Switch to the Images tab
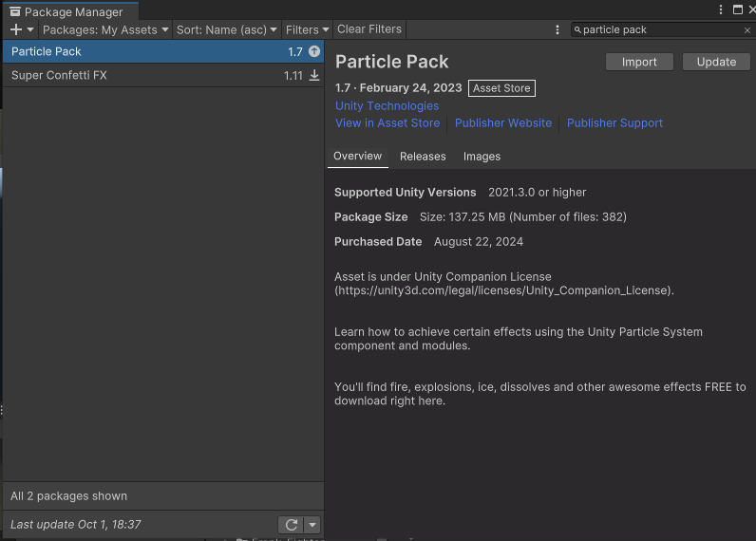756x541 pixels. click(x=482, y=157)
